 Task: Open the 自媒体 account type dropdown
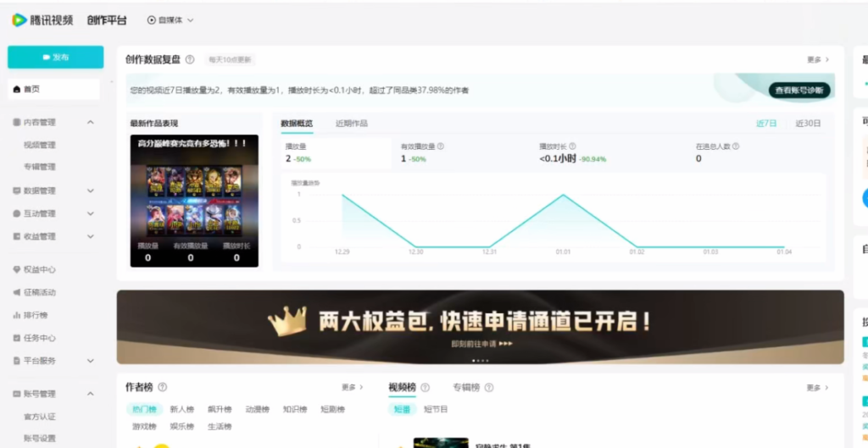(170, 20)
